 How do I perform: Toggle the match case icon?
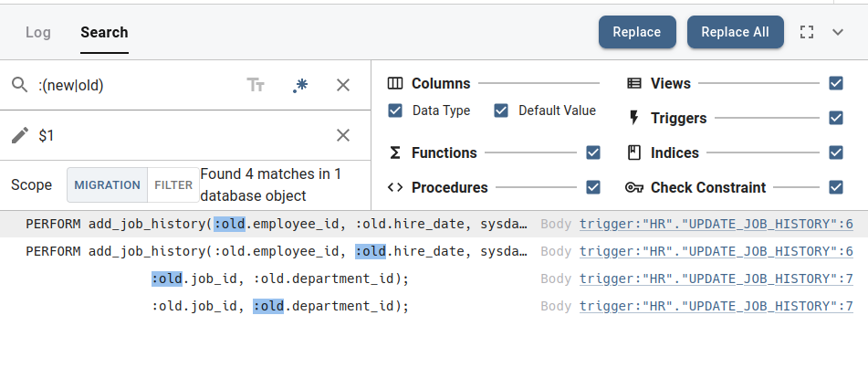pyautogui.click(x=256, y=85)
